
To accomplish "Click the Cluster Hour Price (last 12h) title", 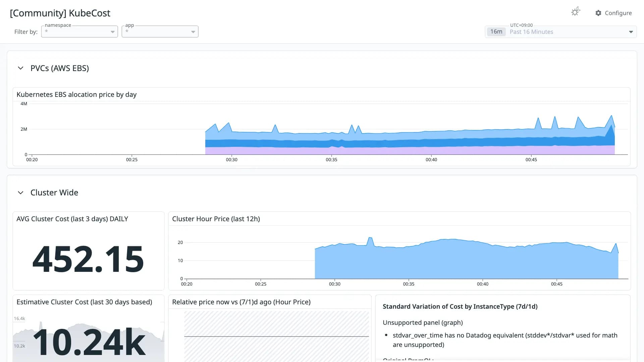I will click(216, 219).
